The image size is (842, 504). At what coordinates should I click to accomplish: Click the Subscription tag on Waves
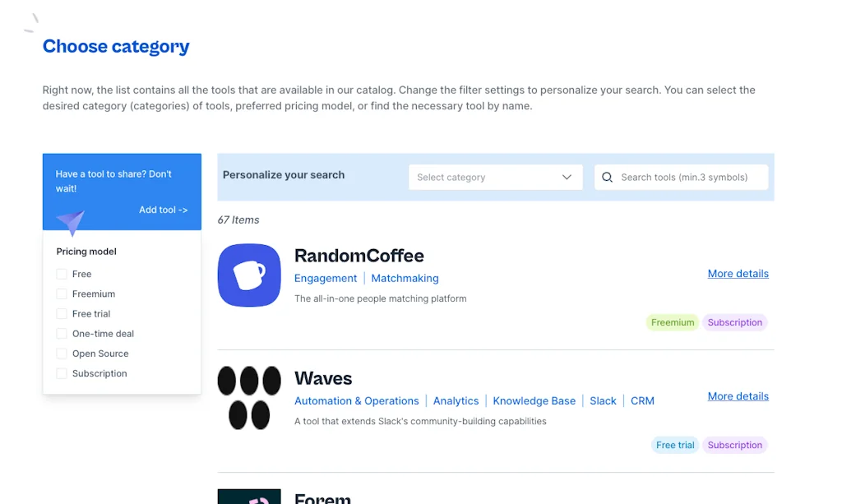pyautogui.click(x=735, y=445)
